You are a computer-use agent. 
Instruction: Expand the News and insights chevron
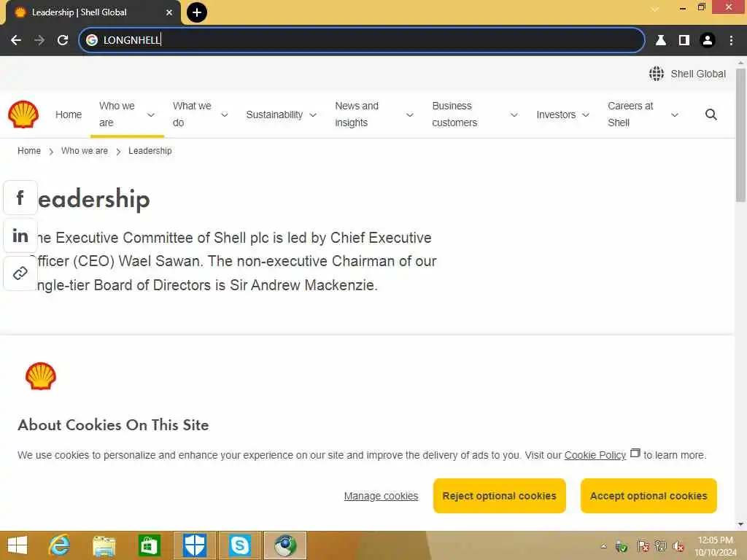pos(409,114)
